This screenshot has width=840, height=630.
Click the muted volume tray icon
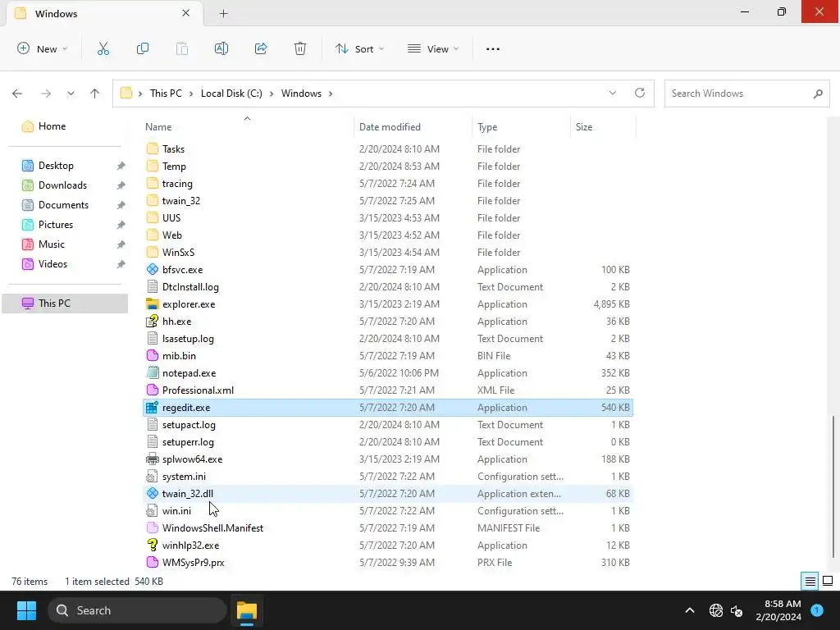click(x=737, y=610)
